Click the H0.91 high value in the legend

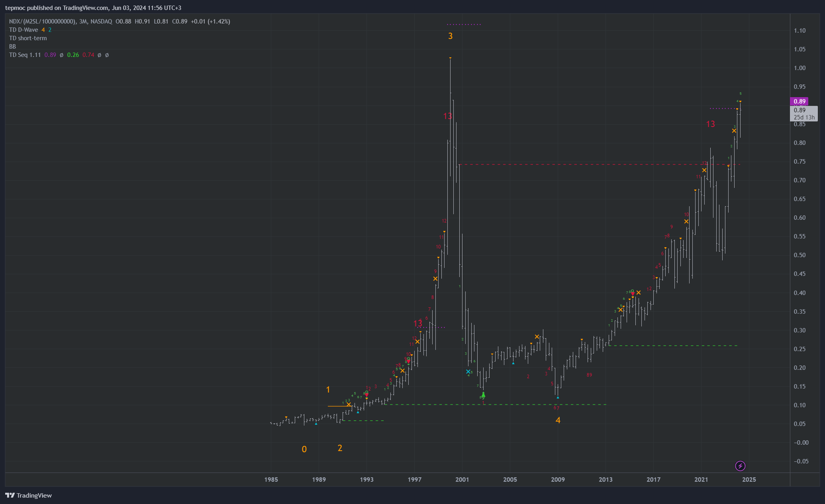pyautogui.click(x=142, y=21)
